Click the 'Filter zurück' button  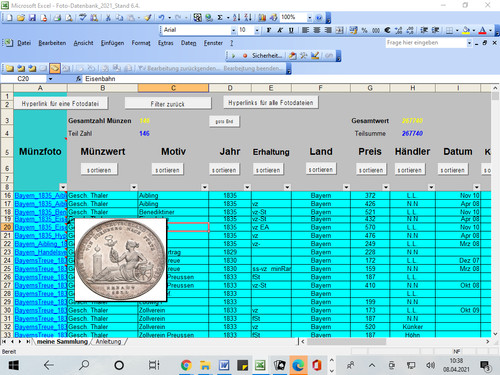(x=168, y=104)
